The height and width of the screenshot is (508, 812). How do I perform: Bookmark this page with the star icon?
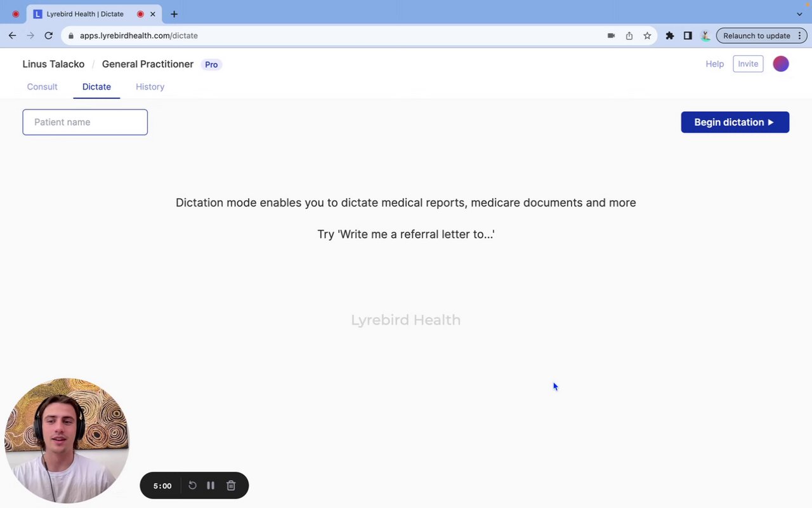click(x=647, y=36)
